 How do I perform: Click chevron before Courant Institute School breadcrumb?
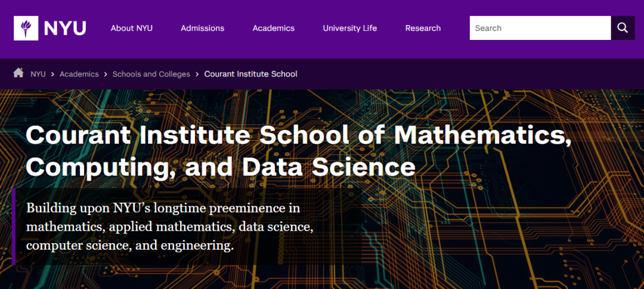197,74
